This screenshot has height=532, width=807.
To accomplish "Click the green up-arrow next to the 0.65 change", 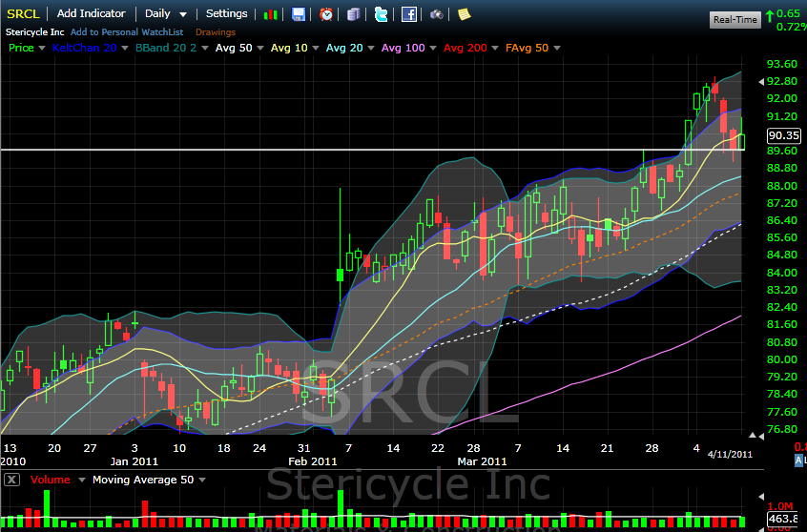I will (770, 16).
